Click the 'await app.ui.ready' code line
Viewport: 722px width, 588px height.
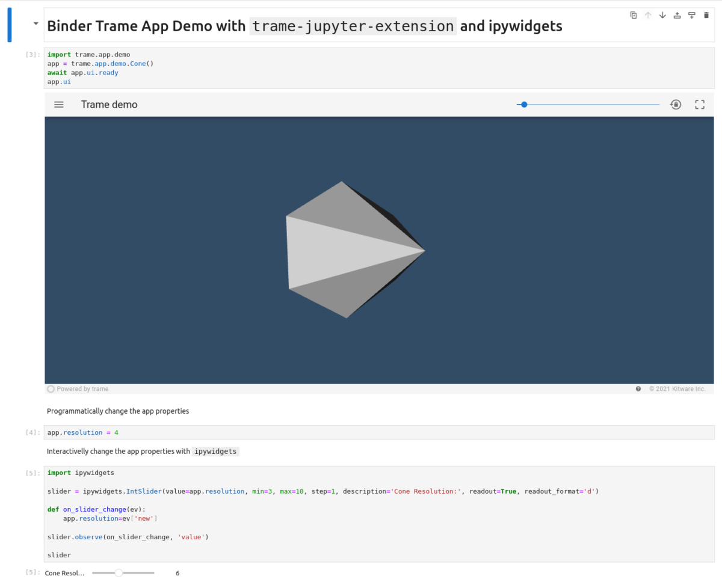pos(83,73)
